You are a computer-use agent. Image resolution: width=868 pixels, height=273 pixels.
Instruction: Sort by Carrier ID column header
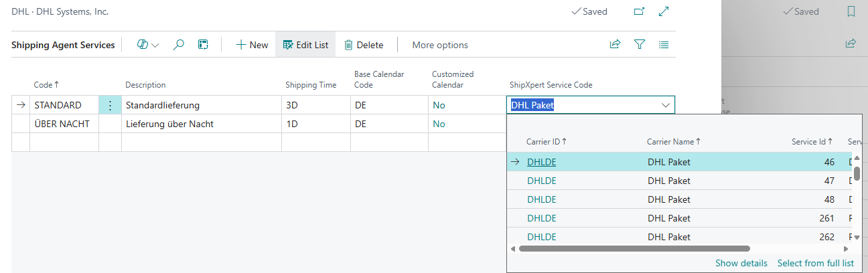pyautogui.click(x=545, y=141)
